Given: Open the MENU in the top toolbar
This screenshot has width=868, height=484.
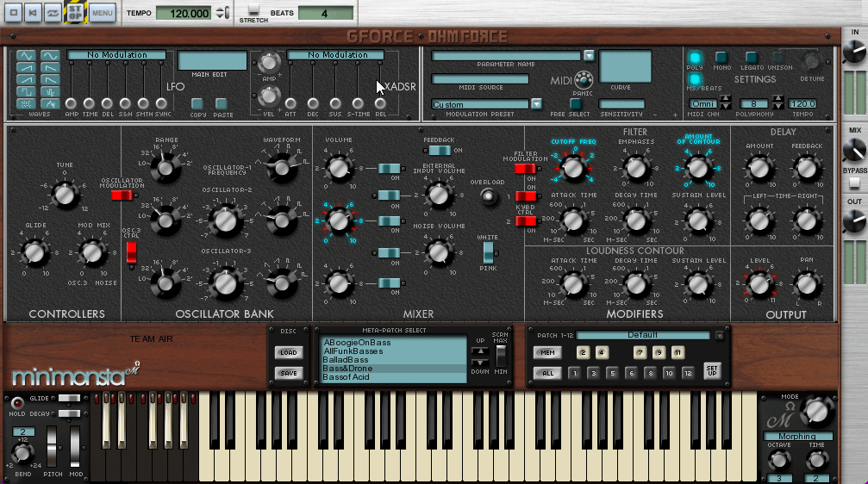Looking at the screenshot, I should point(103,13).
